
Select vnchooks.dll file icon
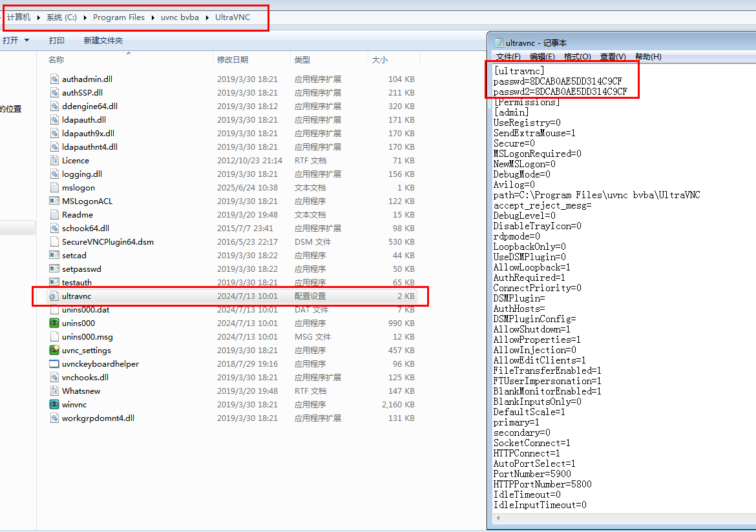[54, 377]
